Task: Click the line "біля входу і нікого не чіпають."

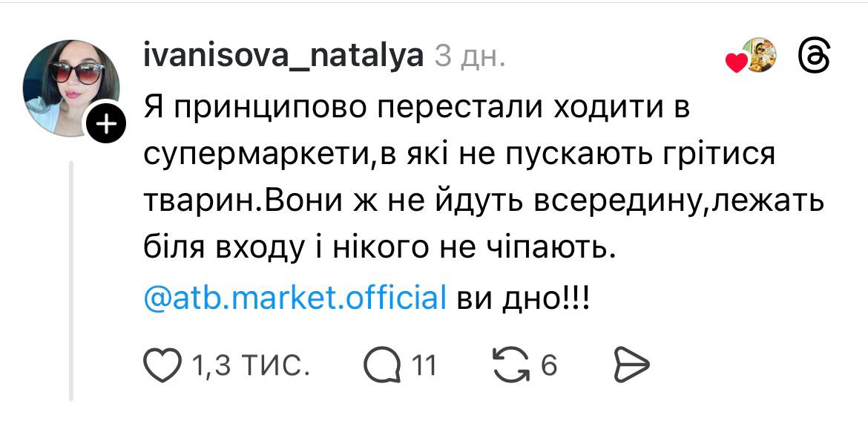Action: click(x=379, y=250)
